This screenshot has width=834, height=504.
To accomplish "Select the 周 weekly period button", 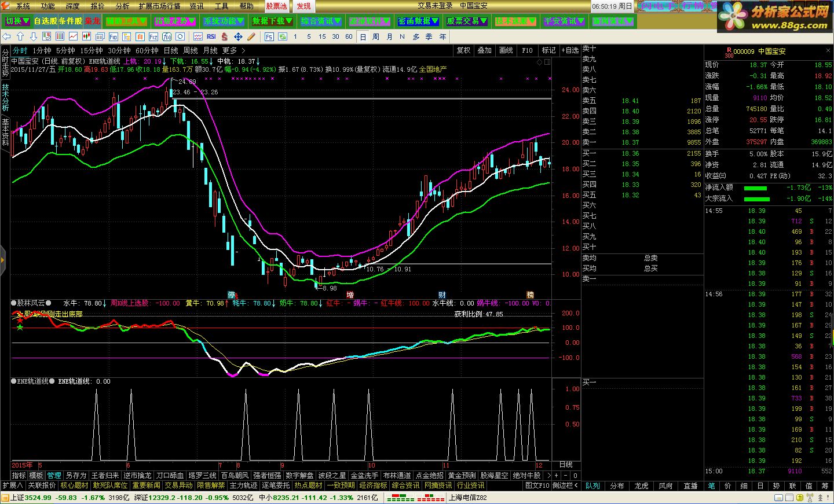I will pos(376,36).
